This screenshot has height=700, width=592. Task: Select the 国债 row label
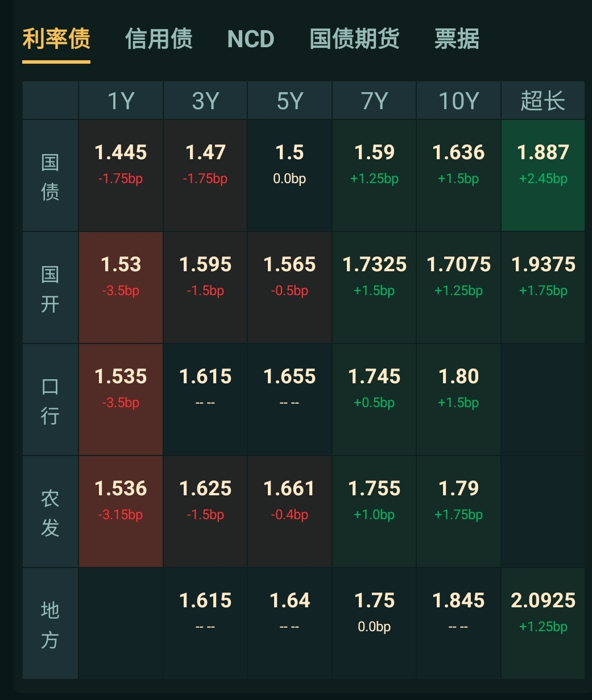pyautogui.click(x=50, y=176)
